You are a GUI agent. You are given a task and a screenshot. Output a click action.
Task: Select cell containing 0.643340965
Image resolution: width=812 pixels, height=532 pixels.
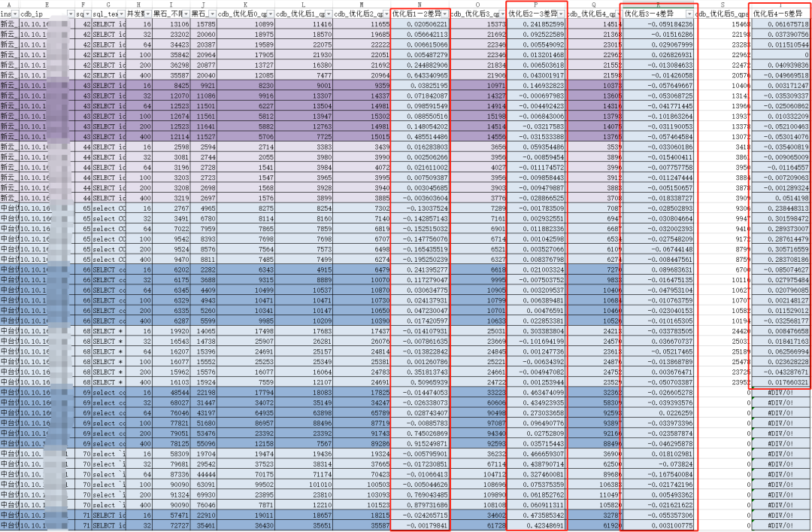pos(420,75)
